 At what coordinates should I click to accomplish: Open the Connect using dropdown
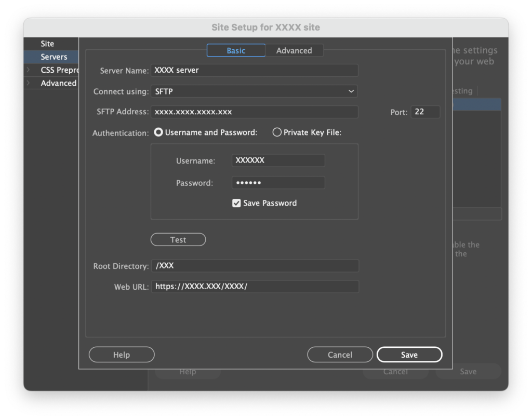pos(254,91)
